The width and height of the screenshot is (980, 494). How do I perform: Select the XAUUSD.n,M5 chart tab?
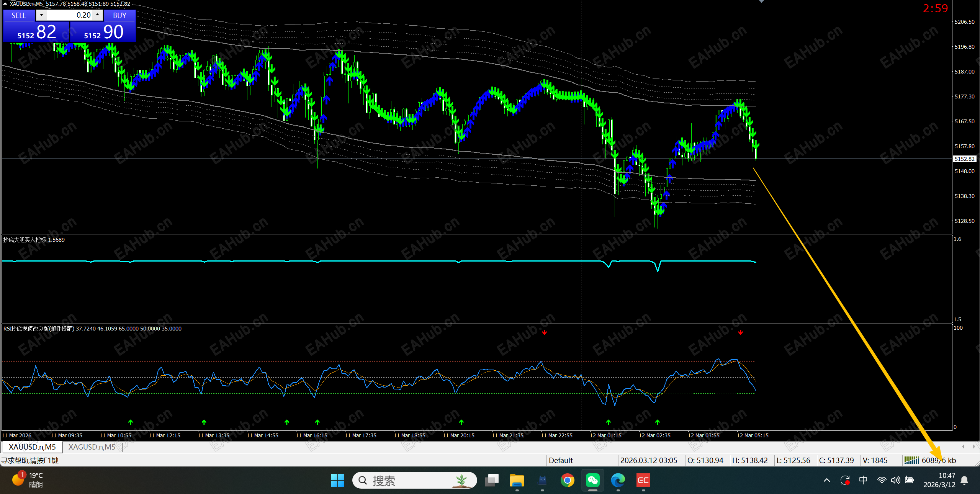32,447
